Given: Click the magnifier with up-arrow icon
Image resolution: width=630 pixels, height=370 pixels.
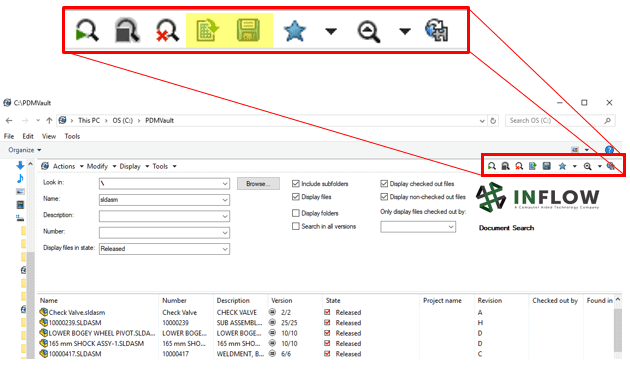Looking at the screenshot, I should pyautogui.click(x=588, y=166).
